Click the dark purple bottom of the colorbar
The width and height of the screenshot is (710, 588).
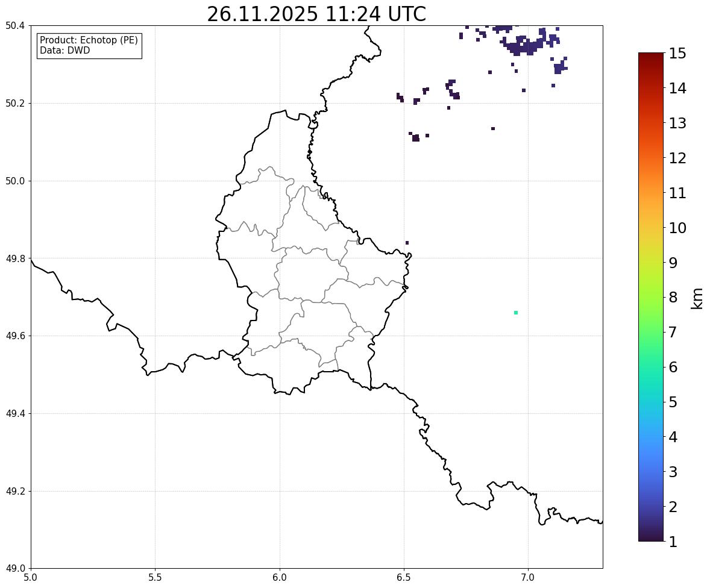(651, 536)
